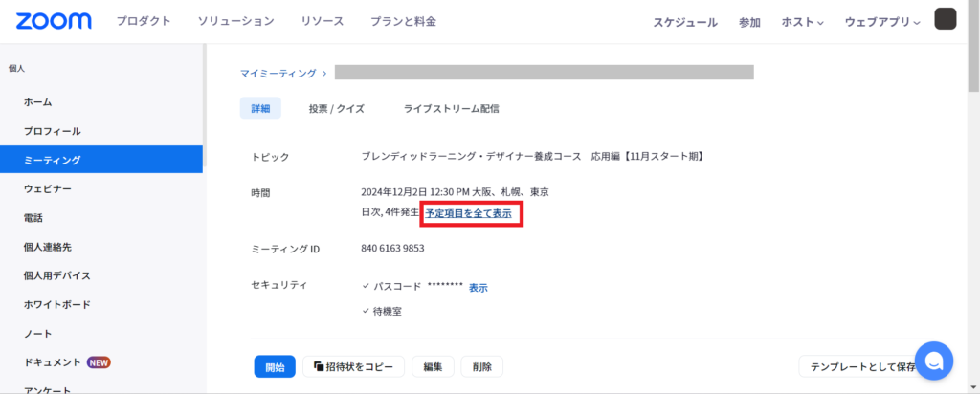This screenshot has width=980, height=394.
Task: Copy the invitation with 招待状をコピー button
Action: coord(353,367)
